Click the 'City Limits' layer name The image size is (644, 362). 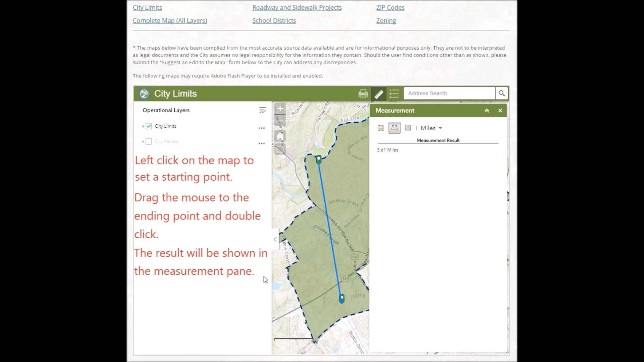tap(165, 126)
